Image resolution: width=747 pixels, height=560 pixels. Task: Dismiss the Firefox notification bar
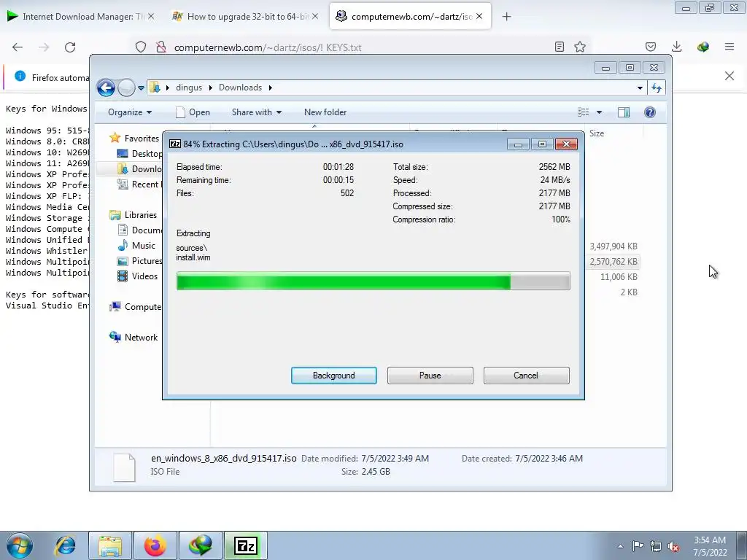pos(729,76)
